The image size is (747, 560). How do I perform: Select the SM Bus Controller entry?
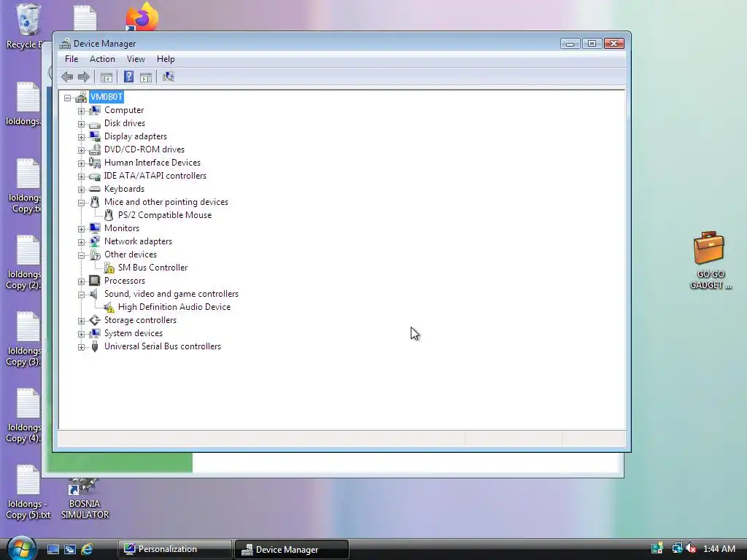point(153,268)
